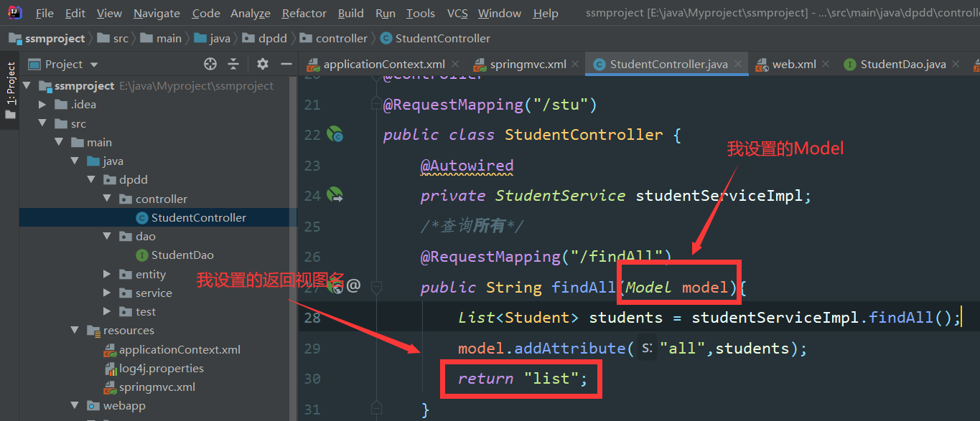The height and width of the screenshot is (421, 980).
Task: Open the File menu
Action: pyautogui.click(x=44, y=13)
